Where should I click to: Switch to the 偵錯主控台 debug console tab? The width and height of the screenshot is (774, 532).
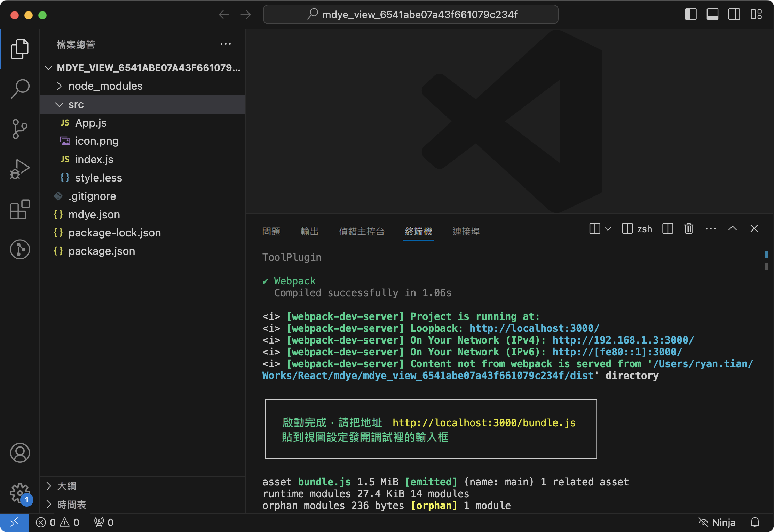[362, 231]
